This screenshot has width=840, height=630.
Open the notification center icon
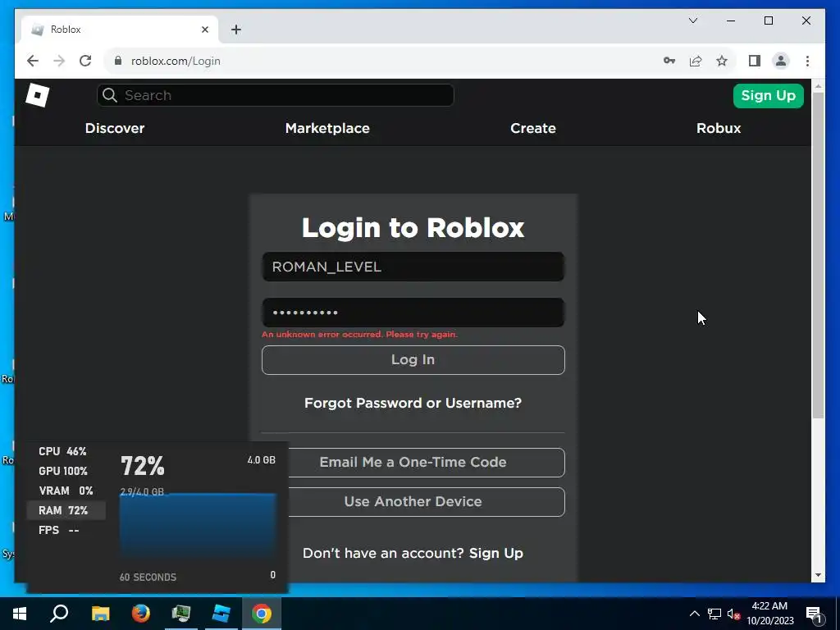[x=814, y=614]
